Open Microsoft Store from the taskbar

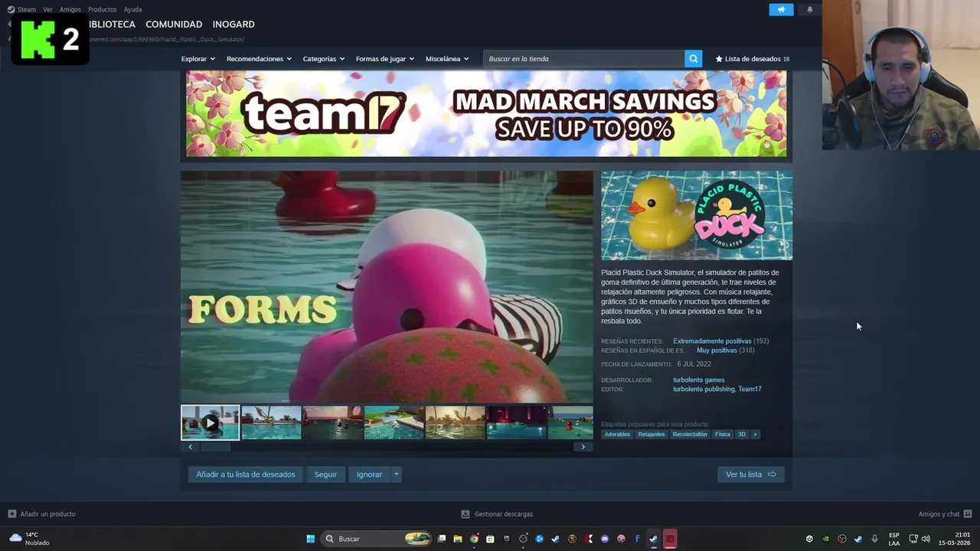coord(490,539)
